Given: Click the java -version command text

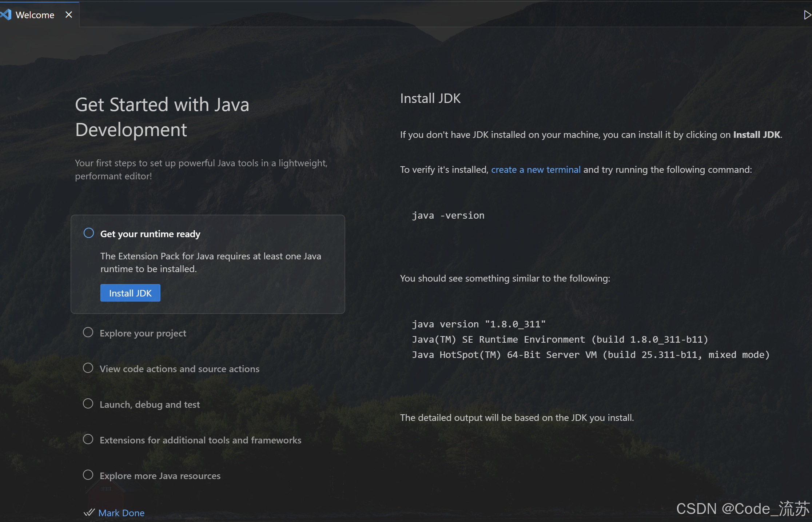Looking at the screenshot, I should [x=448, y=215].
